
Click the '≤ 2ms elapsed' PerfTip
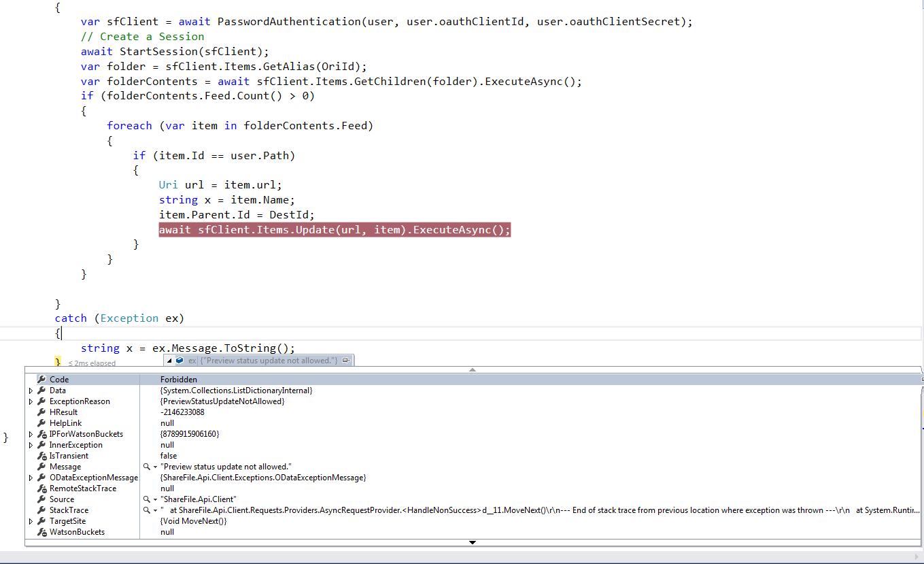pyautogui.click(x=92, y=363)
